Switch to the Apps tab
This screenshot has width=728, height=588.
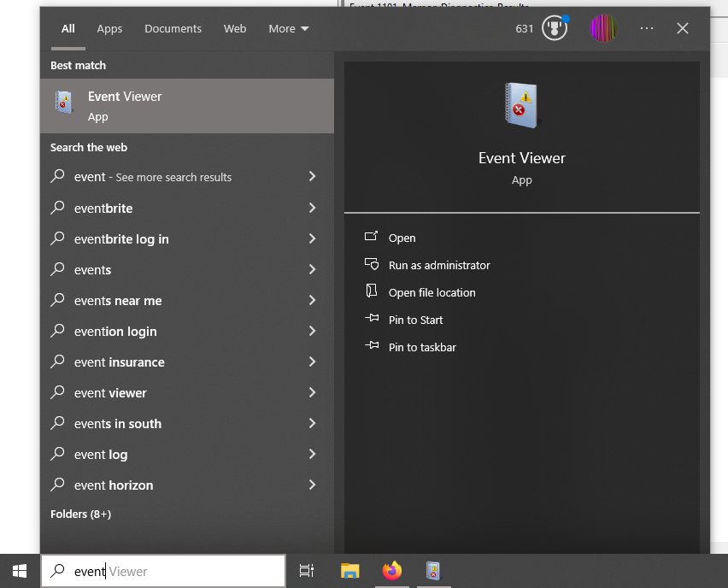(x=109, y=28)
